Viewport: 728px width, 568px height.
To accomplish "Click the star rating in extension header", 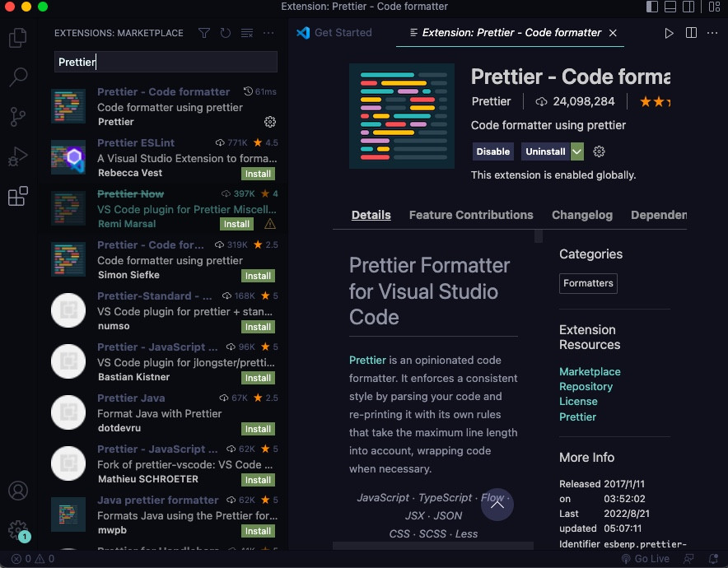I will pos(655,101).
